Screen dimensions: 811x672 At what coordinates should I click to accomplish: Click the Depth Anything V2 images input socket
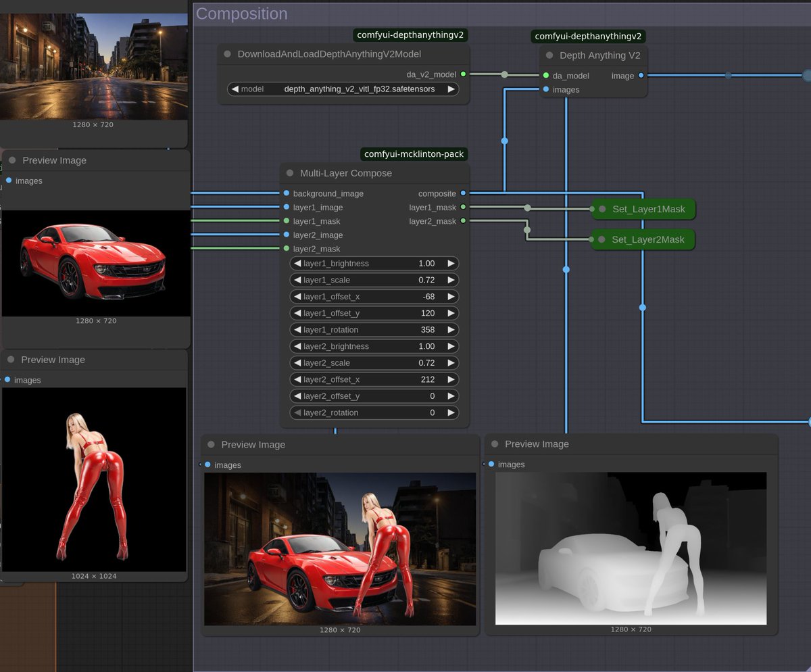click(x=545, y=89)
